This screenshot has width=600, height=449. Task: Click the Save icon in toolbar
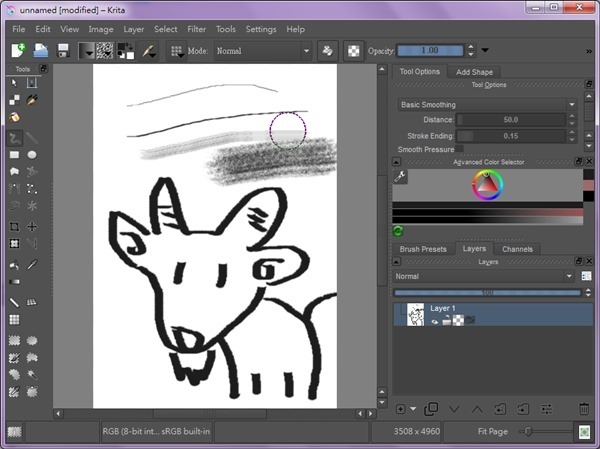tap(63, 50)
